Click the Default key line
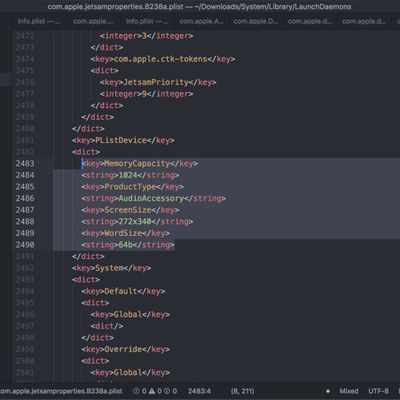Image resolution: width=400 pixels, height=400 pixels. [x=123, y=291]
